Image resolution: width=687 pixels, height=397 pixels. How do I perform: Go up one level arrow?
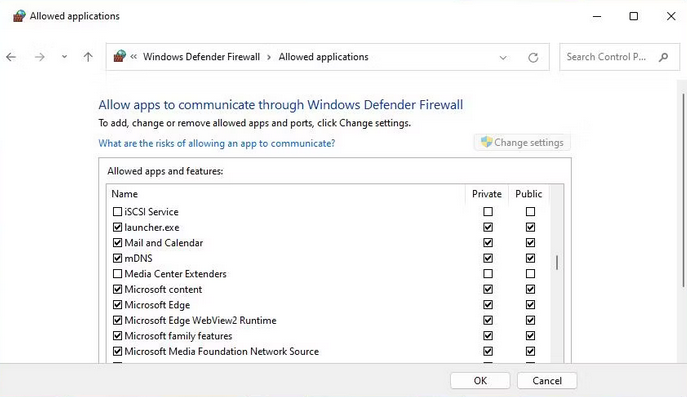tap(88, 57)
